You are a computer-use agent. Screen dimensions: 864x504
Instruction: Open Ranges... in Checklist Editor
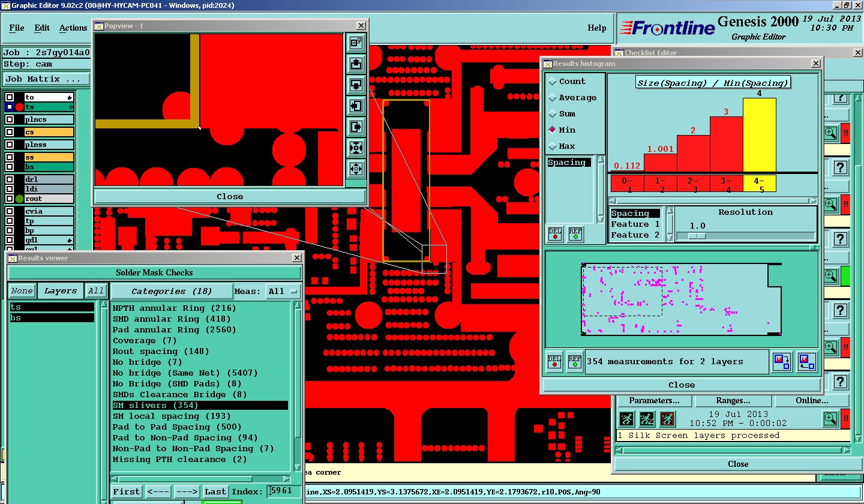(x=733, y=400)
